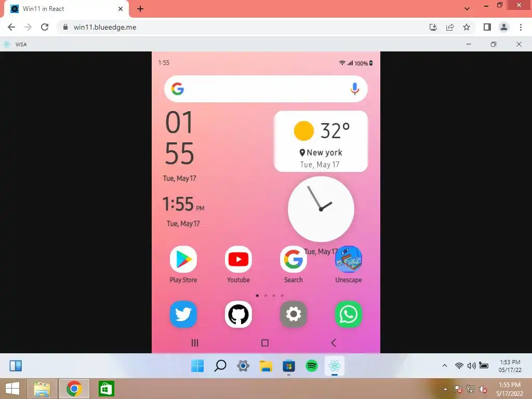Click the Win11 tray volume icon
The width and height of the screenshot is (532, 399).
tap(471, 366)
